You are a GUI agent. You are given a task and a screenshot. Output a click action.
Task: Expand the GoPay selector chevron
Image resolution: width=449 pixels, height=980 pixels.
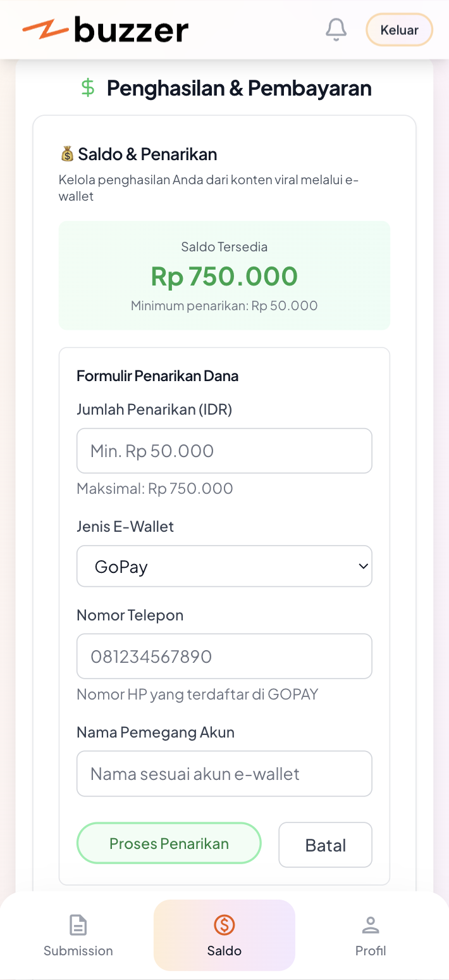pos(362,566)
